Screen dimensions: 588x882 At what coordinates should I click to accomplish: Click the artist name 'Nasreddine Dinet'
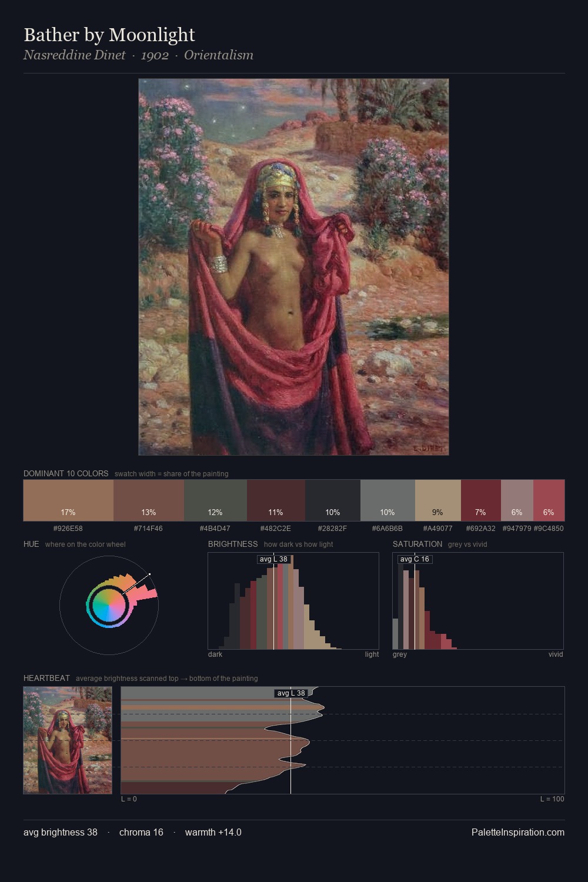click(75, 55)
